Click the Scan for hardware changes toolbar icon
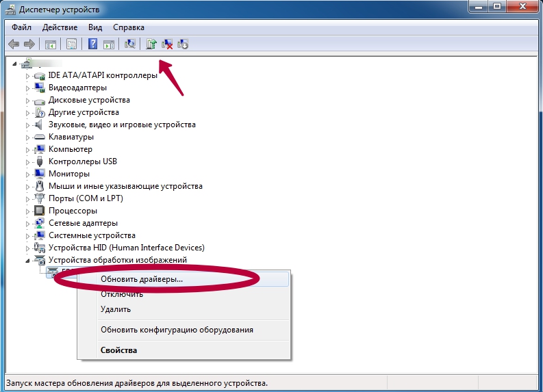The width and height of the screenshot is (543, 392). [129, 44]
